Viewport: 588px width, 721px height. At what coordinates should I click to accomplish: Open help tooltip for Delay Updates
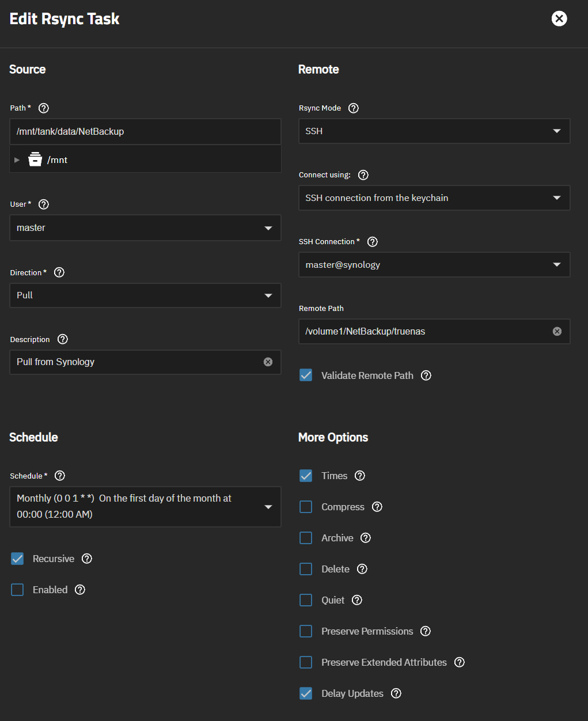pyautogui.click(x=396, y=693)
